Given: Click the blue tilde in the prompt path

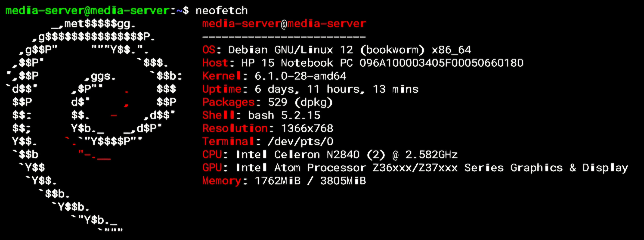Looking at the screenshot, I should [x=179, y=10].
